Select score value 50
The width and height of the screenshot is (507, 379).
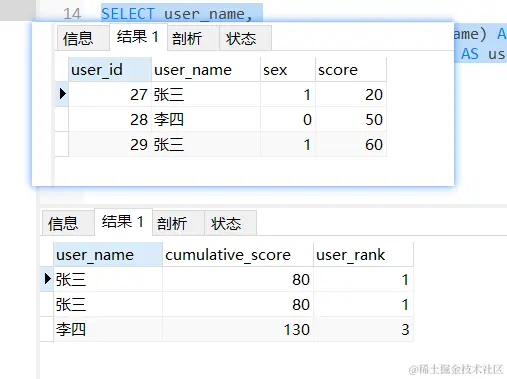coord(351,119)
